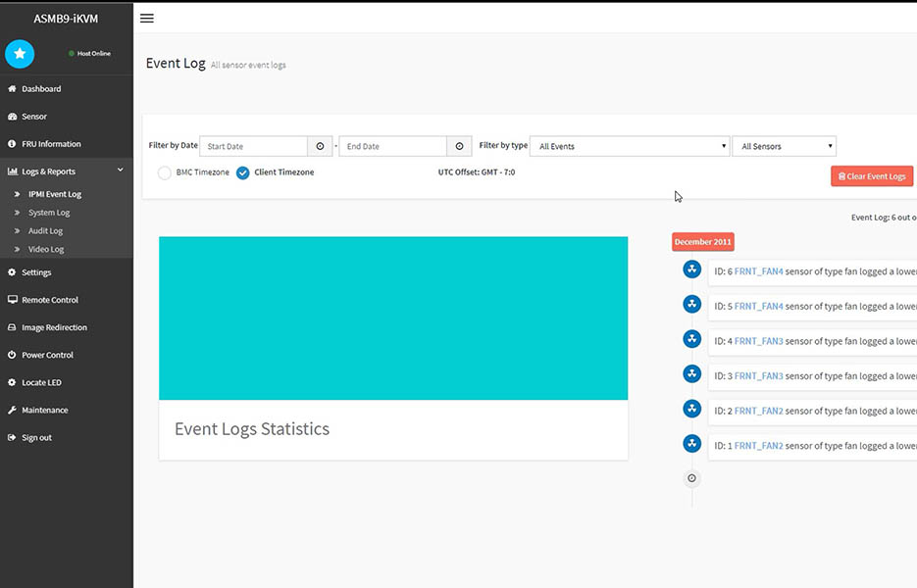Select System Log submenu
This screenshot has height=588, width=917.
pyautogui.click(x=49, y=213)
